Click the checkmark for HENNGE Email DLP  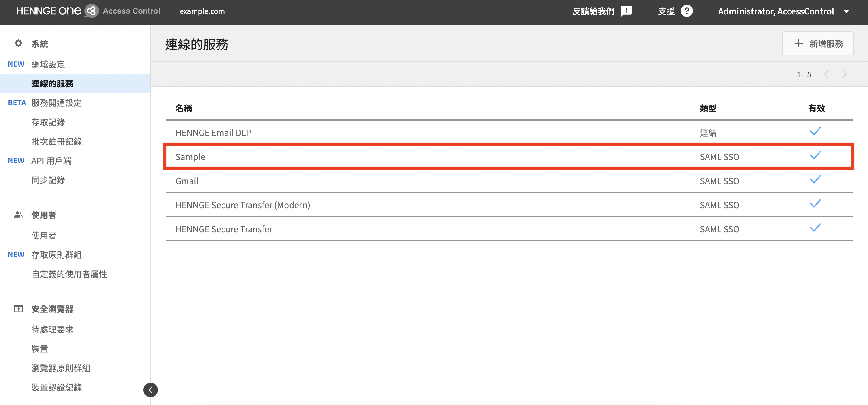(816, 131)
